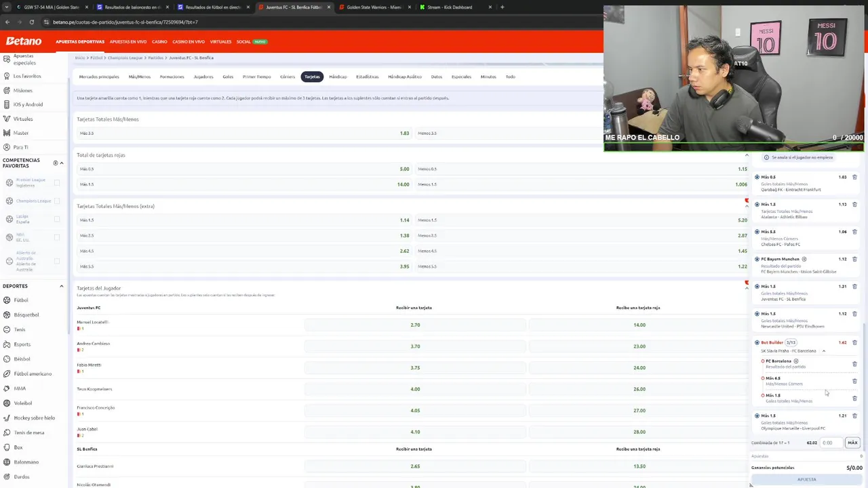This screenshot has height=488, width=868.
Task: Open the Fútbol americano icon
Action: (x=7, y=373)
